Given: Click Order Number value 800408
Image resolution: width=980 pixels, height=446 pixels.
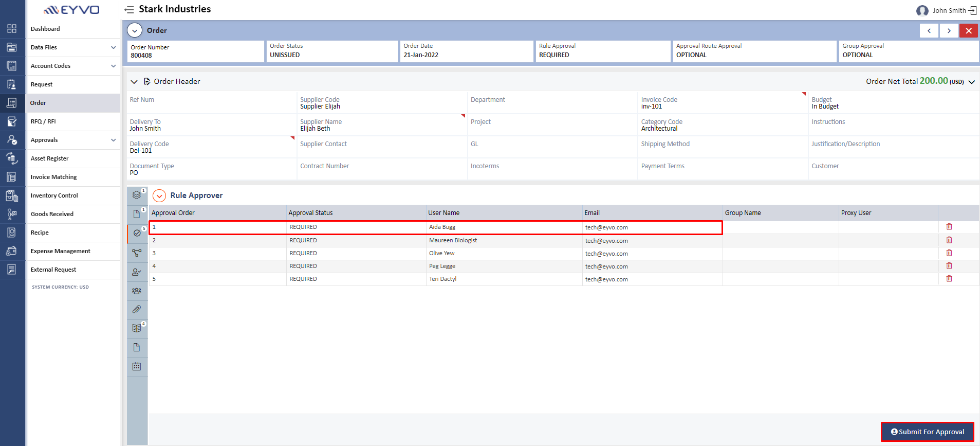Looking at the screenshot, I should pyautogui.click(x=141, y=56).
